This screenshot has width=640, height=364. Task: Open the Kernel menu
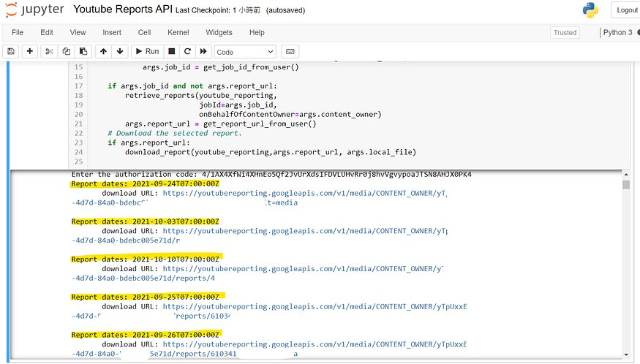178,32
